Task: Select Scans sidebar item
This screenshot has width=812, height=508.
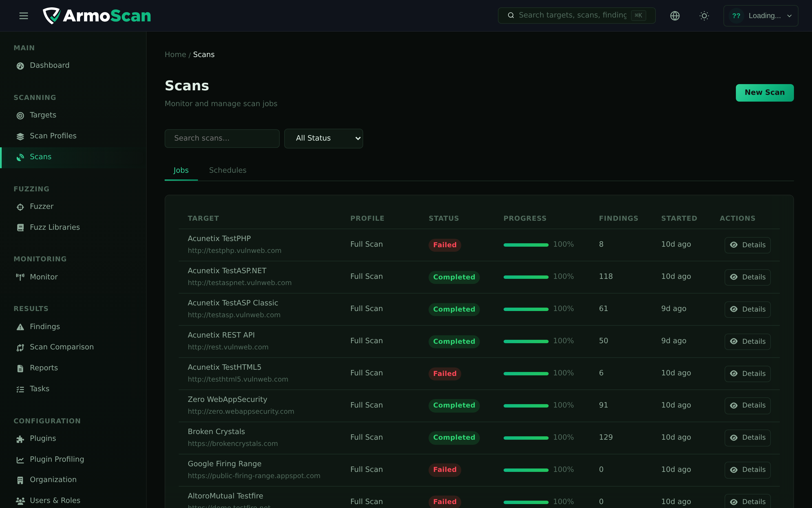Action: [x=73, y=157]
